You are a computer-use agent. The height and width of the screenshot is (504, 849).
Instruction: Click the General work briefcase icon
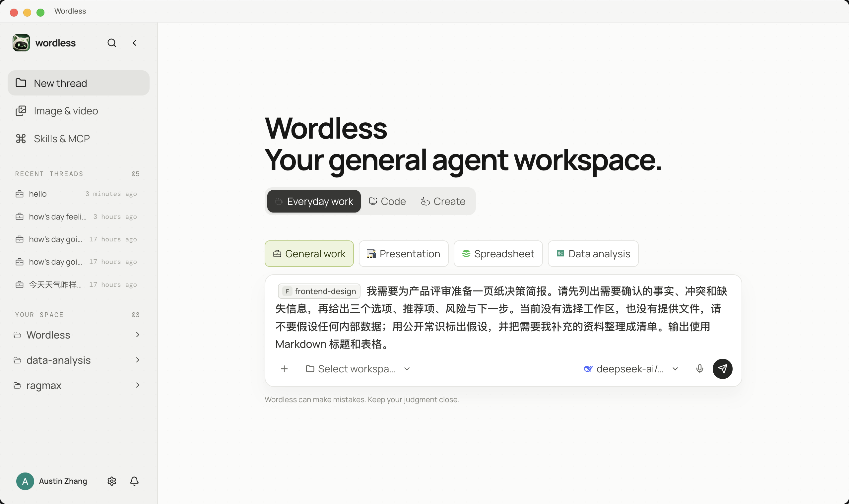click(x=277, y=254)
